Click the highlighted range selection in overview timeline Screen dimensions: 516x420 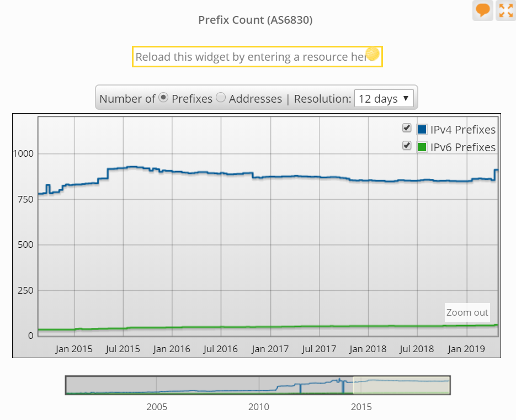401,385
